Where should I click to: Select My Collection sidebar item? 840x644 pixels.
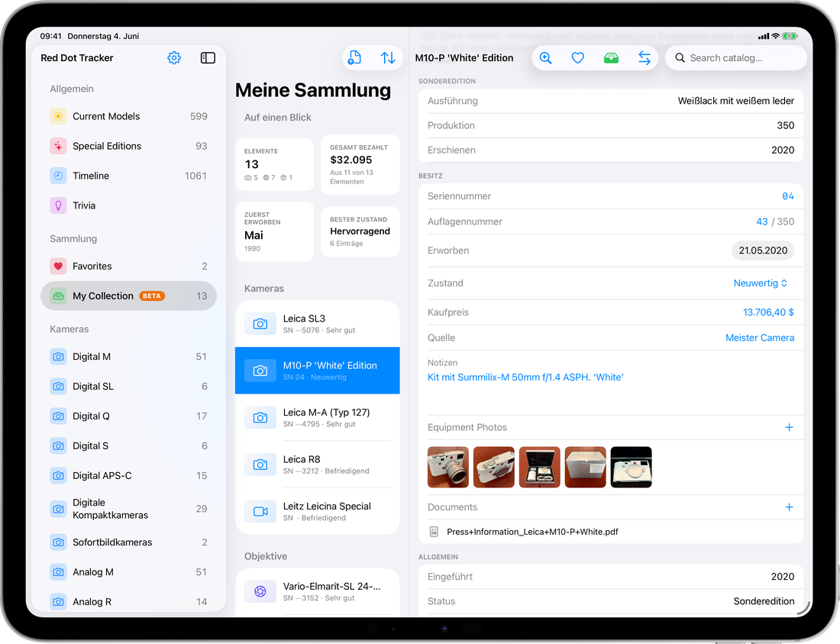coord(128,296)
